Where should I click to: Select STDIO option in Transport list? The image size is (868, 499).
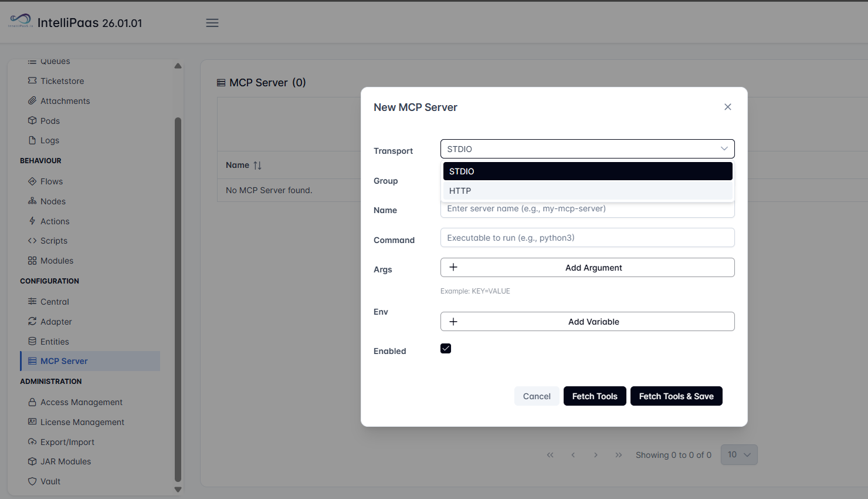click(x=588, y=171)
